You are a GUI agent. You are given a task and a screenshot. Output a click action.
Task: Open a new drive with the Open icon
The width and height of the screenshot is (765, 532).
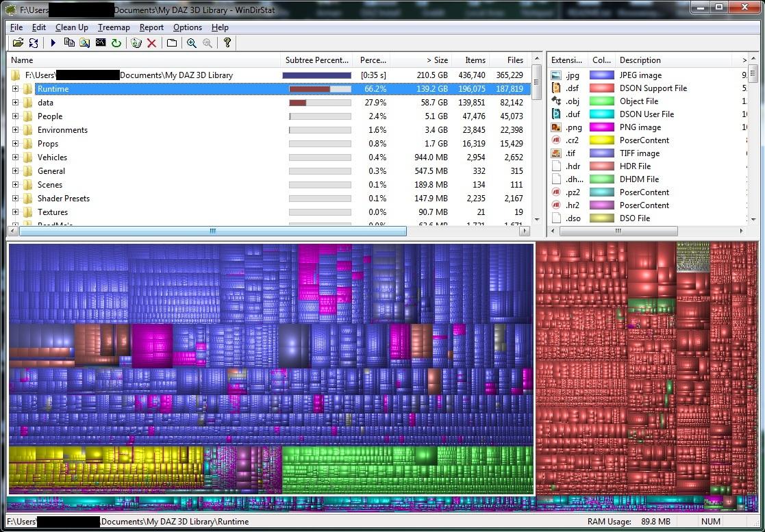(19, 42)
